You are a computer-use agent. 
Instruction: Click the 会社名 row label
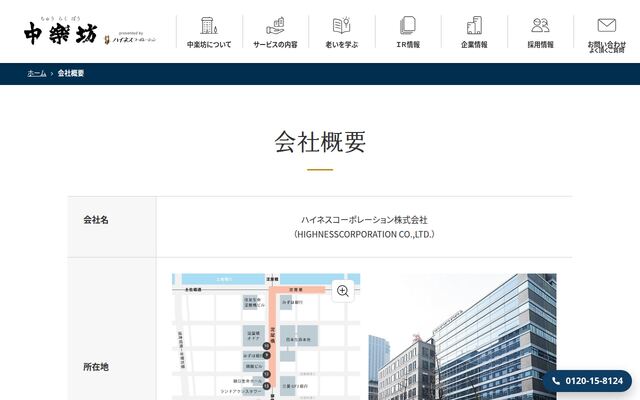point(96,220)
